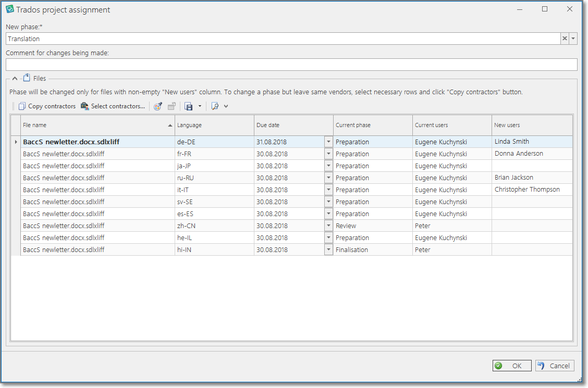Click the 31.08.2018 due date cell
This screenshot has height=388, width=588.
coord(289,142)
